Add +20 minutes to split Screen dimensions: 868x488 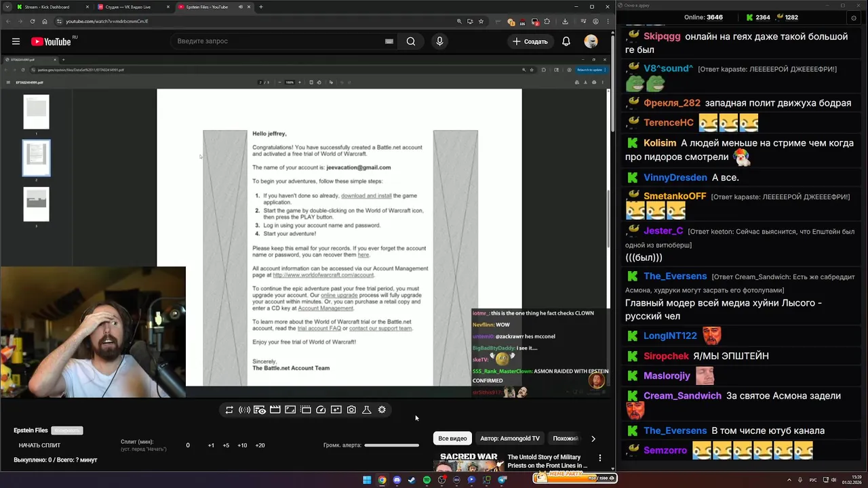click(x=260, y=445)
